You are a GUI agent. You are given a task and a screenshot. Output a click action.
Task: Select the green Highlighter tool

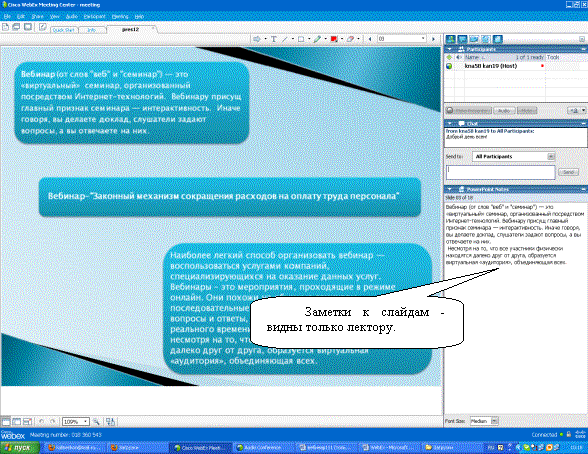(317, 39)
